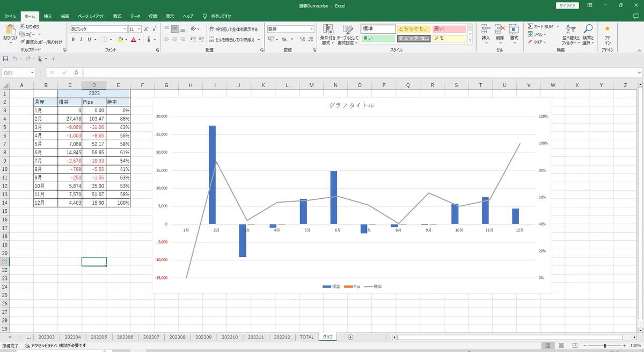Click the AutoSum sigma icon

coord(530,26)
